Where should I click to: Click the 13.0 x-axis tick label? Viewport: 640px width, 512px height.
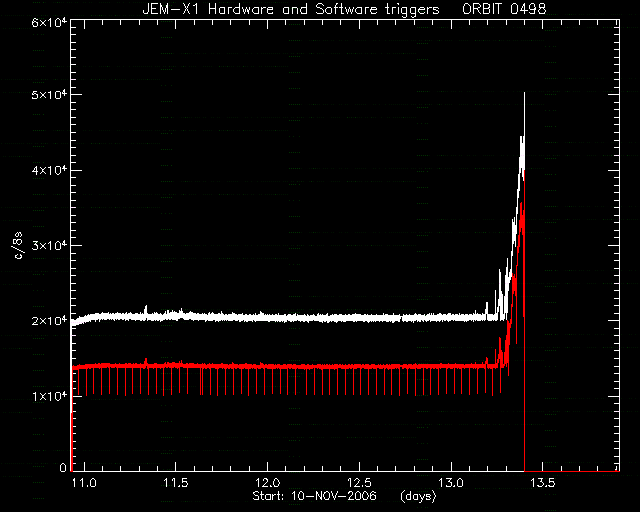tap(451, 483)
